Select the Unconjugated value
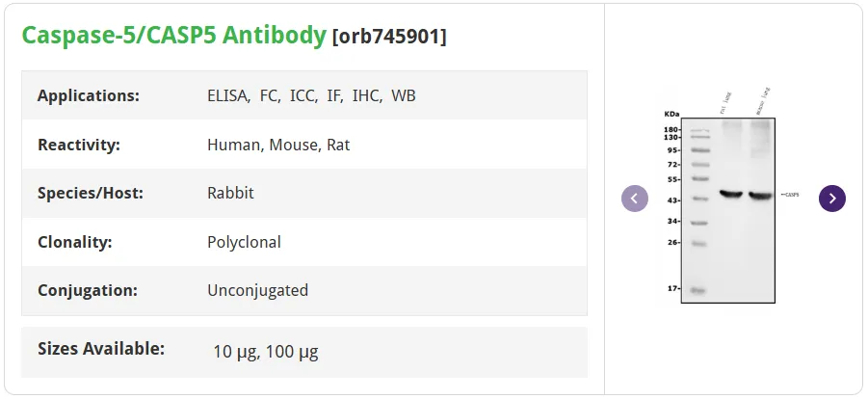 tap(257, 290)
